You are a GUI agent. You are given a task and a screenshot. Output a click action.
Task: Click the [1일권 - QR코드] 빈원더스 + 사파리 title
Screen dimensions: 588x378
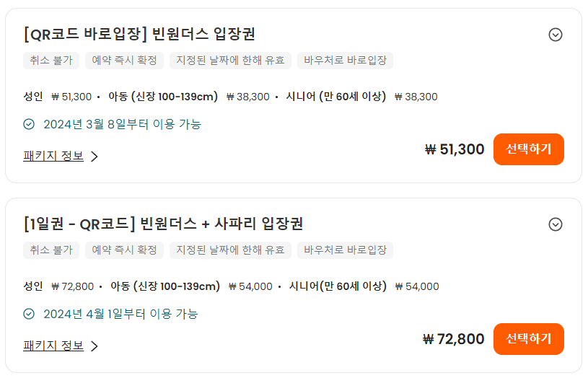click(x=163, y=224)
